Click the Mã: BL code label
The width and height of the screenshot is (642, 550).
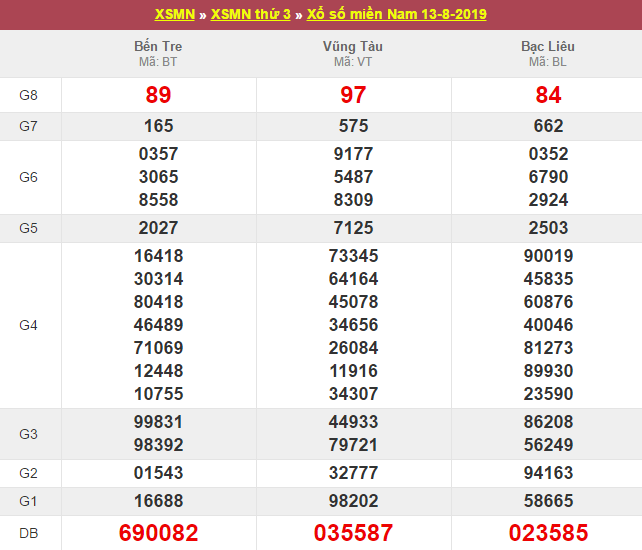(548, 62)
